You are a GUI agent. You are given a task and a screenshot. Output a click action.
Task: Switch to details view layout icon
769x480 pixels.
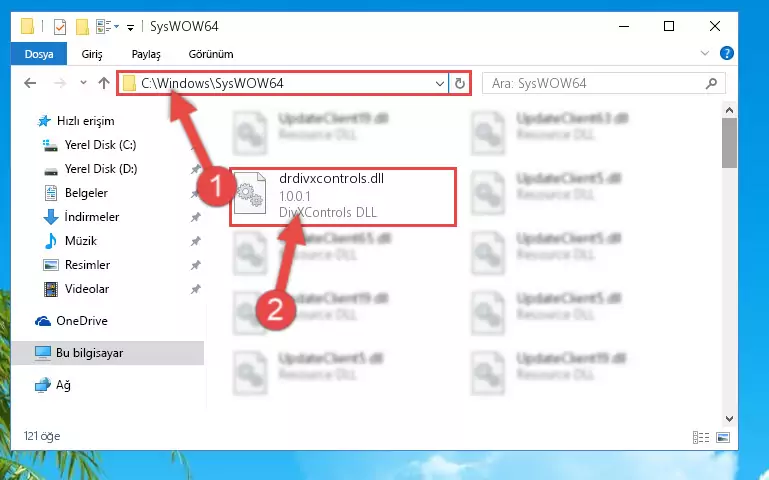pos(701,437)
